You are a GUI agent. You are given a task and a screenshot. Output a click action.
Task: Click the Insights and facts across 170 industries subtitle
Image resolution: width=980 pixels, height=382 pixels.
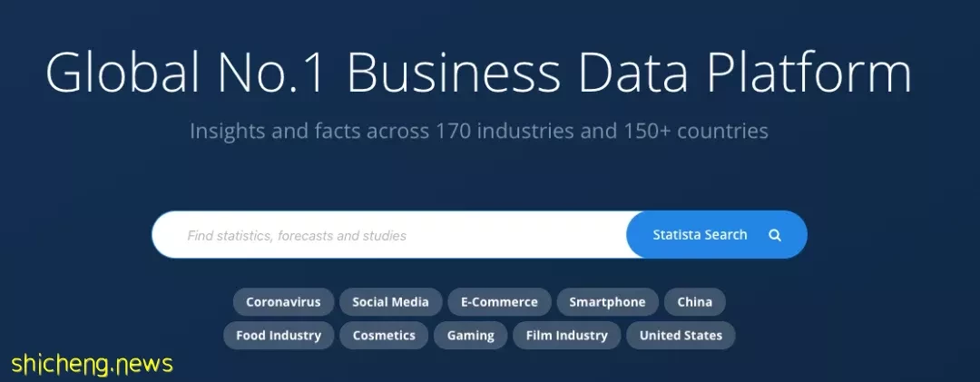coord(479,132)
